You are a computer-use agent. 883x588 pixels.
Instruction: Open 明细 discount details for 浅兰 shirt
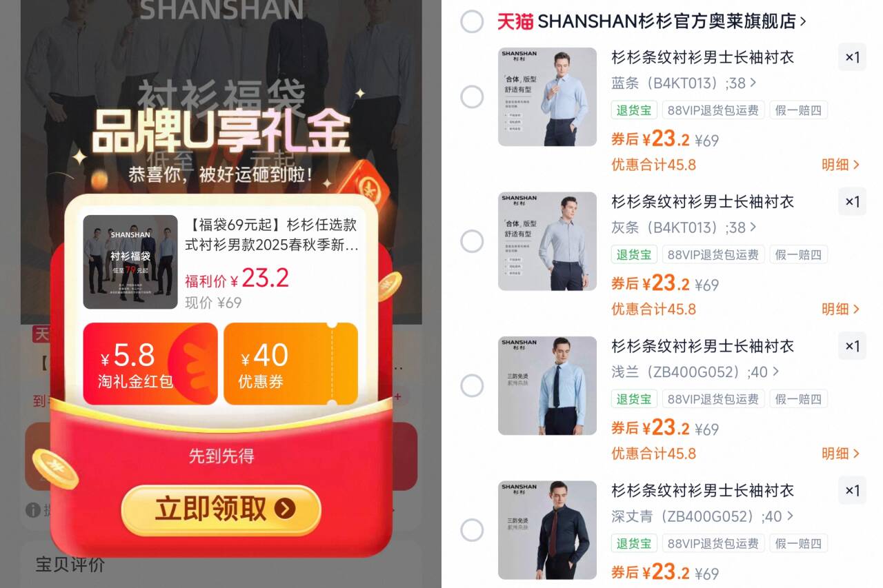(840, 454)
